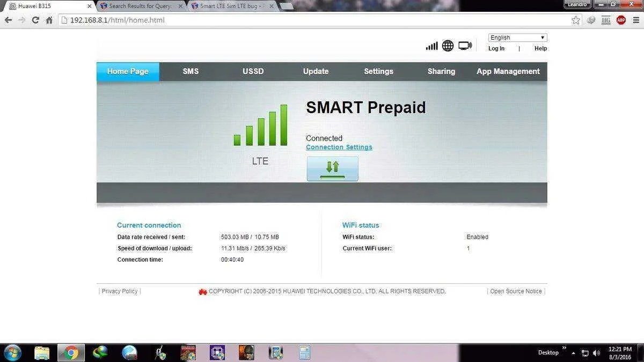
Task: Click the calculator icon in the taskbar
Action: pos(304,352)
